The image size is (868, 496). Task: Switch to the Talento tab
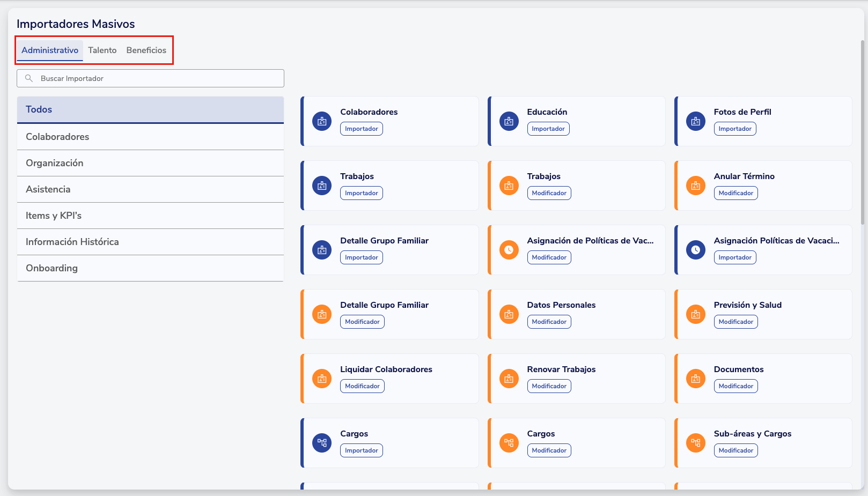[x=102, y=50]
